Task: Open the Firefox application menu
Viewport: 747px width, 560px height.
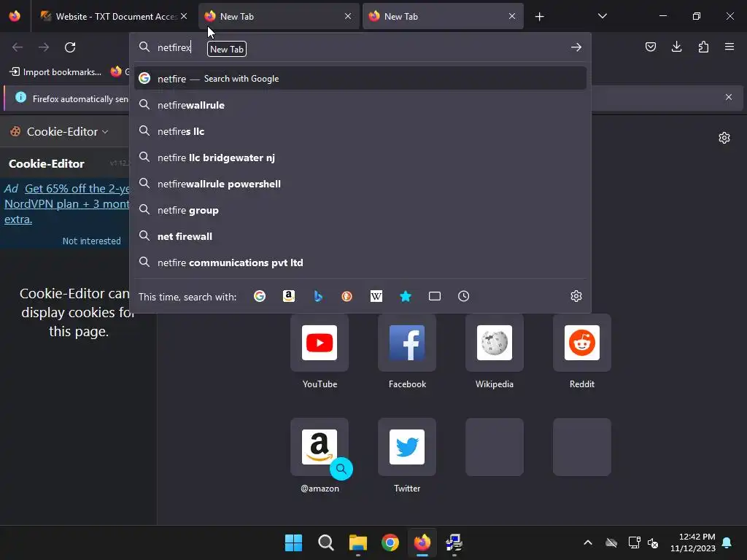Action: click(x=729, y=47)
